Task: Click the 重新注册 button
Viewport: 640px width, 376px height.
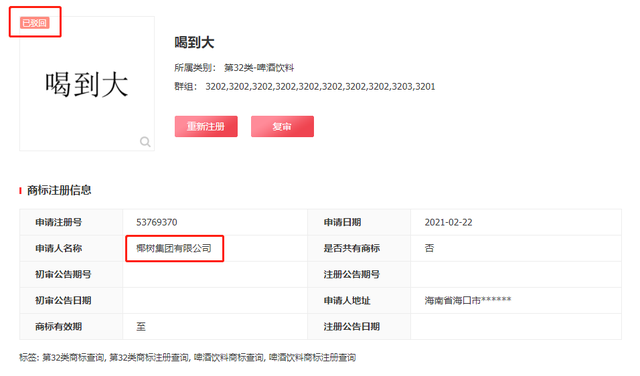Action: tap(206, 127)
